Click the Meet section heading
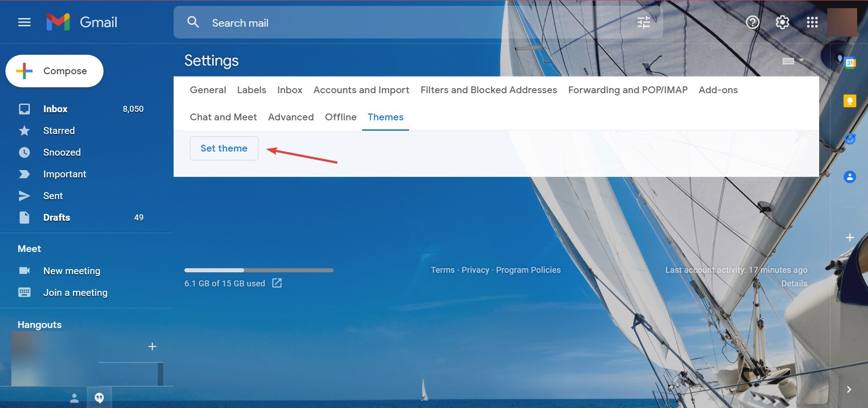Image resolution: width=868 pixels, height=408 pixels. coord(29,249)
